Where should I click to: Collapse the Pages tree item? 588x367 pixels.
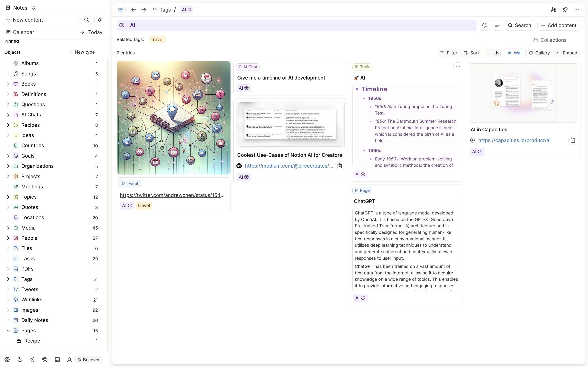point(8,331)
